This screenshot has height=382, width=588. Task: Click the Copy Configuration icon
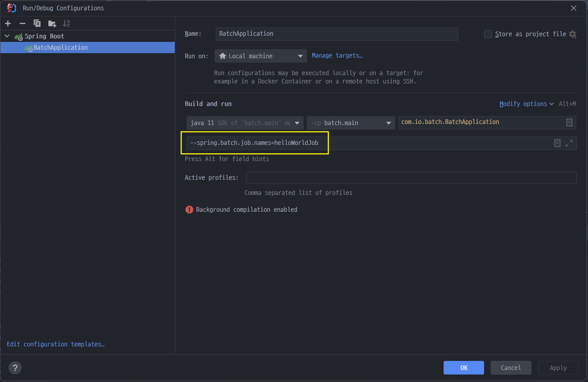coord(37,23)
